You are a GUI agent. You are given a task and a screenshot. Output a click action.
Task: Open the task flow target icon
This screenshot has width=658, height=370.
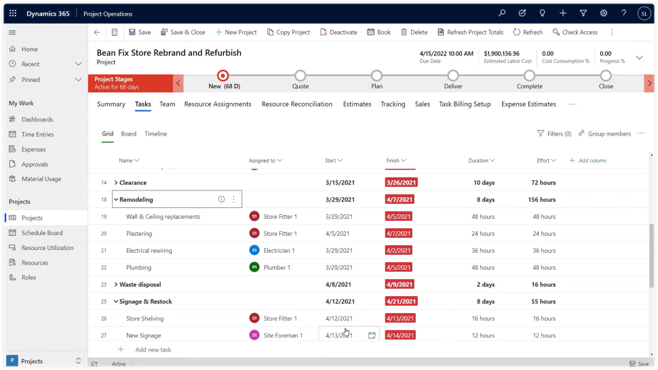point(522,13)
